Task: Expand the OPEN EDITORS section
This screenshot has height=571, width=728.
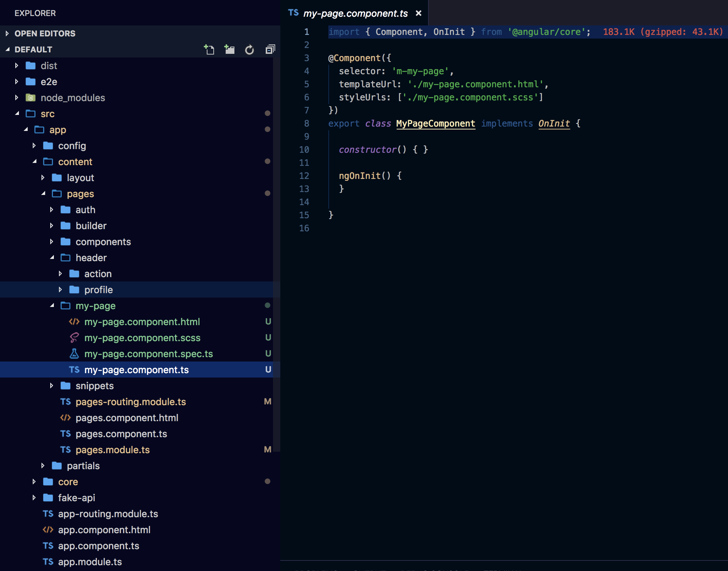Action: pos(7,33)
